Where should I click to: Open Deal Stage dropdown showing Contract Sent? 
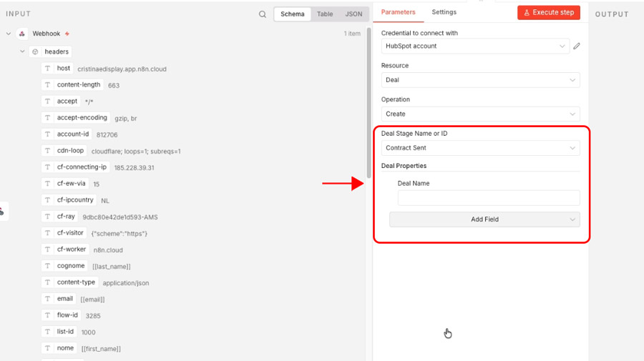480,148
